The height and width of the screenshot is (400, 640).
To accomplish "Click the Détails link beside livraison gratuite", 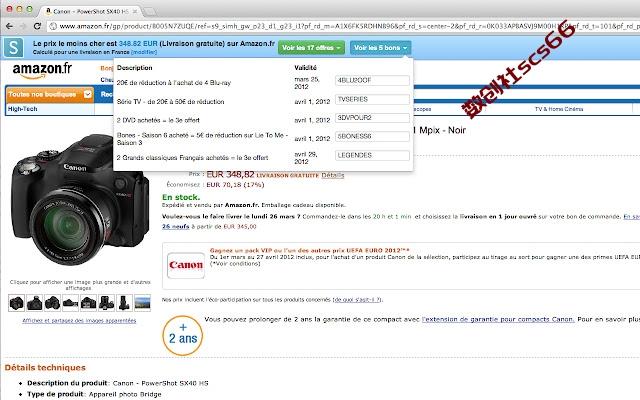I will (333, 176).
